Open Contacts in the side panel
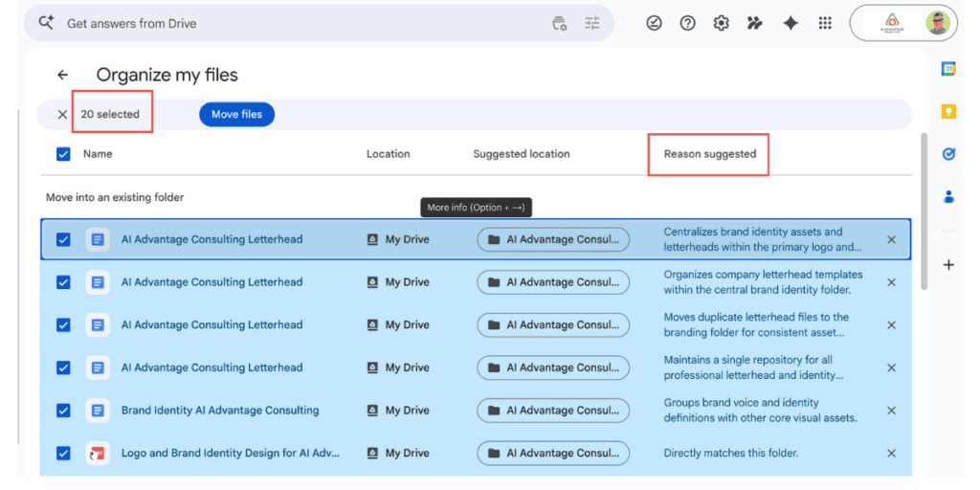This screenshot has height=490, width=980. [x=948, y=197]
